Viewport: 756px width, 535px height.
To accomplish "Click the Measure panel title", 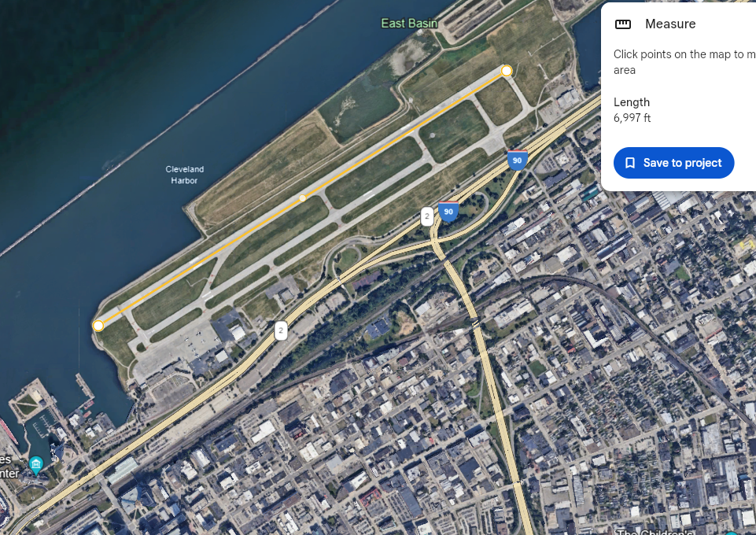I will 670,24.
